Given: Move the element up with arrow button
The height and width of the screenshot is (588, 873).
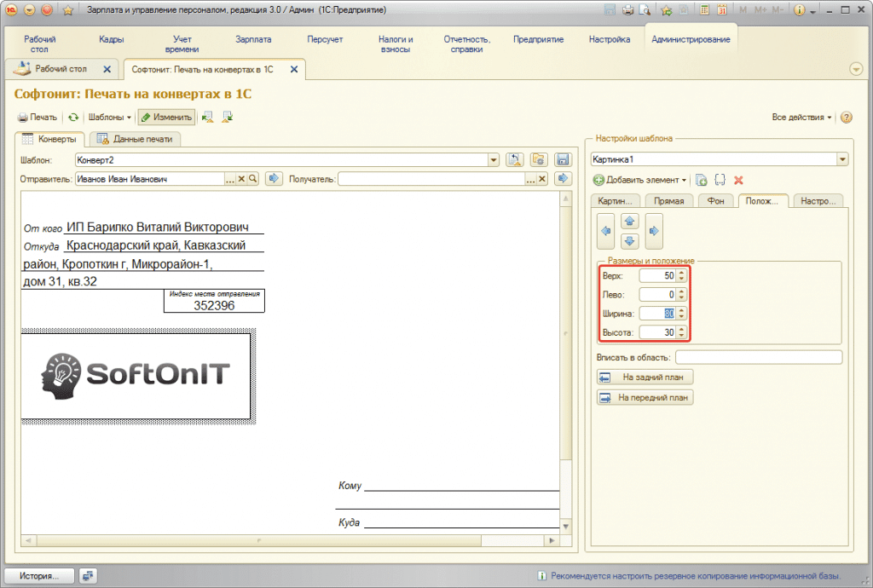Looking at the screenshot, I should click(x=630, y=222).
